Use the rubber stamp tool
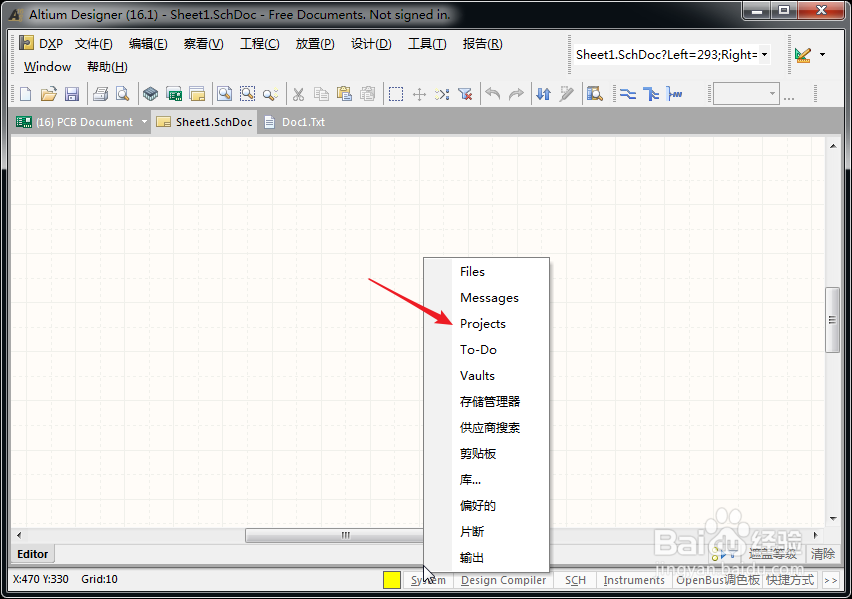 368,94
